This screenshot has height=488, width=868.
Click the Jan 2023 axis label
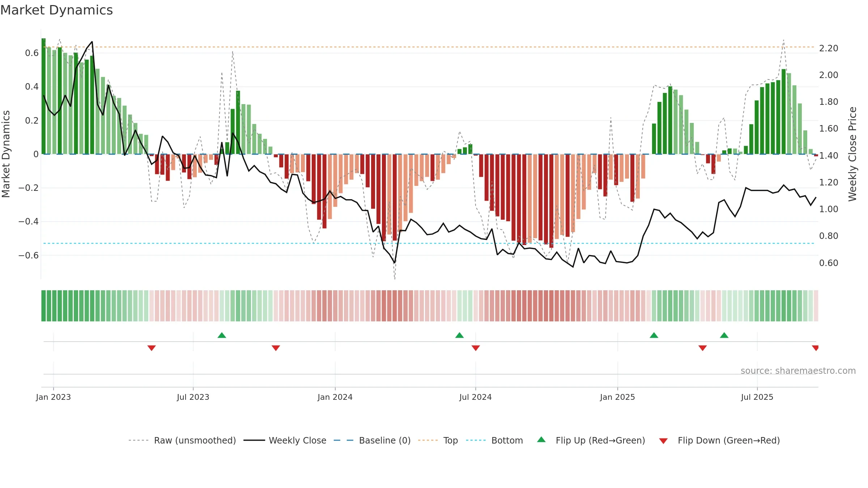(x=54, y=397)
